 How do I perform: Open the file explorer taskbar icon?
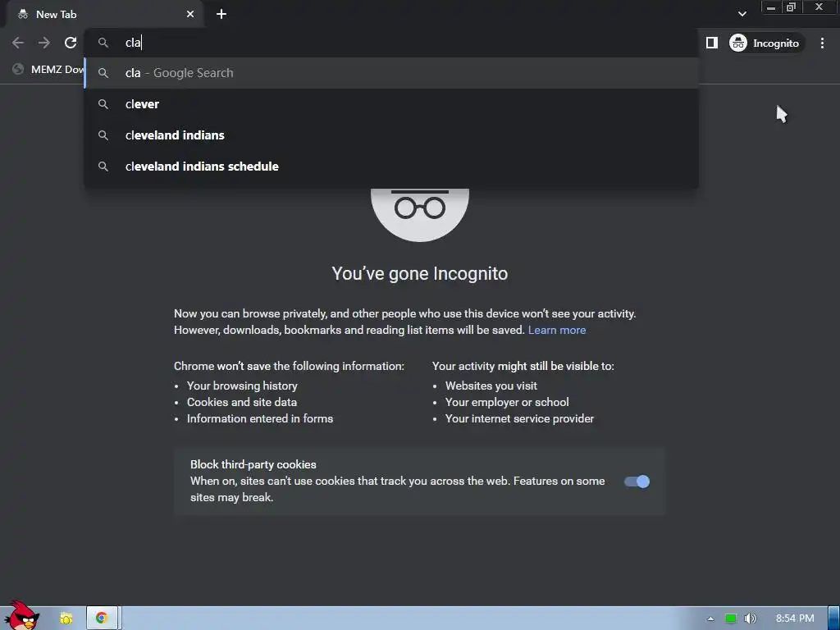point(66,619)
